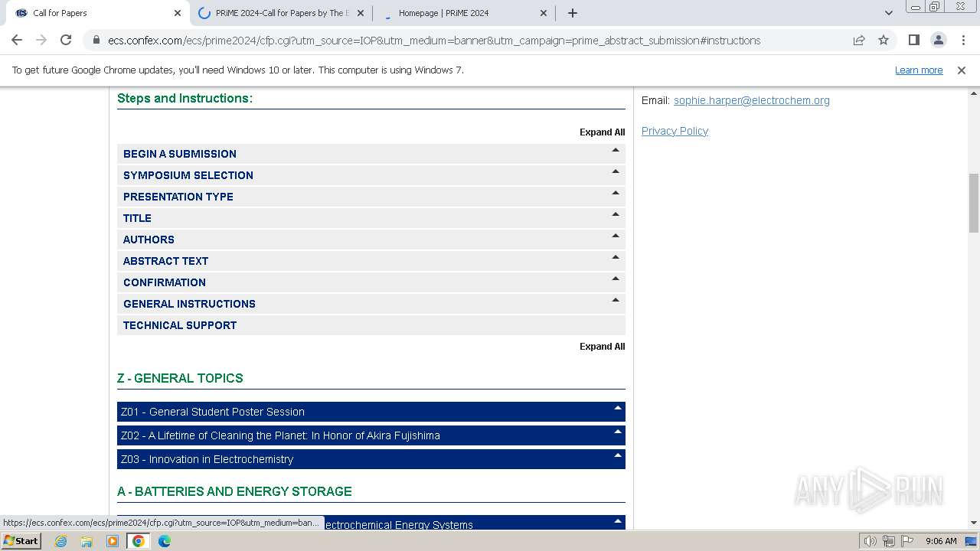Launch Internet Explorer from taskbar

tap(61, 541)
